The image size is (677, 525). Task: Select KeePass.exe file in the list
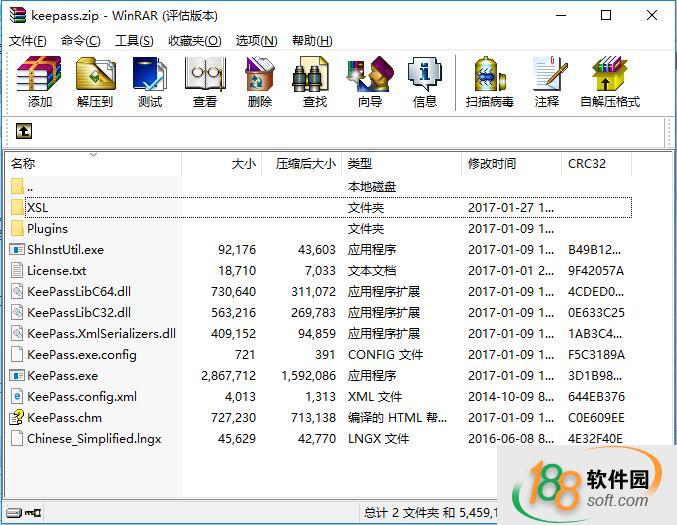pos(62,376)
